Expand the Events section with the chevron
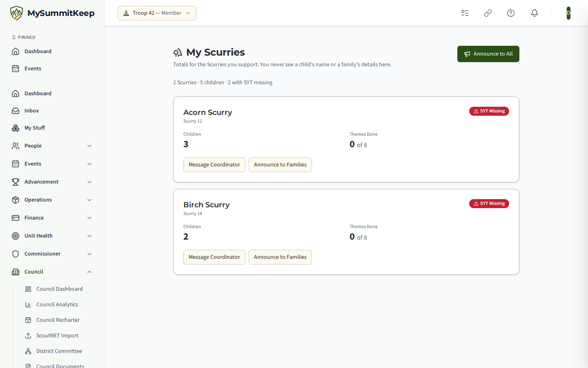 point(89,164)
